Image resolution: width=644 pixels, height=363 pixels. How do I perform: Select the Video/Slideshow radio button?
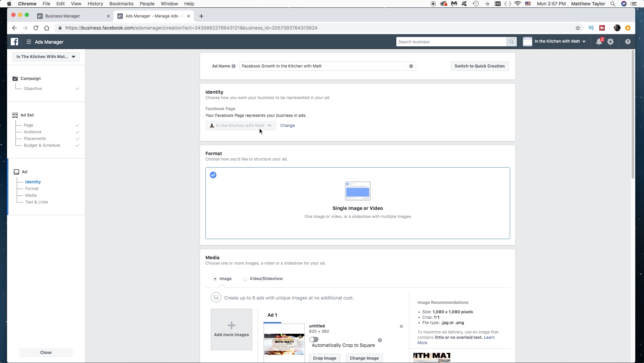(x=245, y=279)
